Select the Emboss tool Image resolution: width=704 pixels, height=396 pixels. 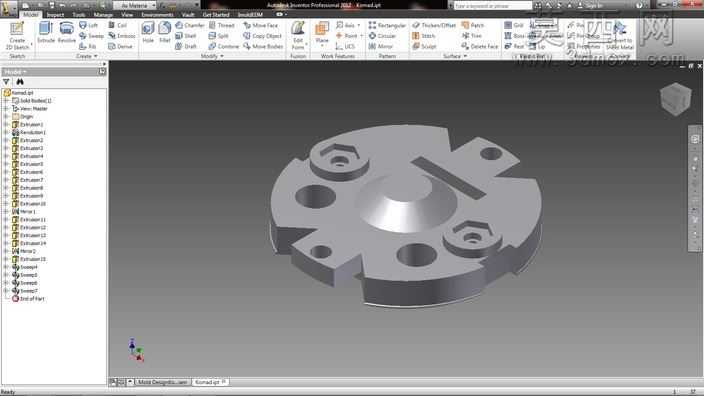[x=122, y=36]
